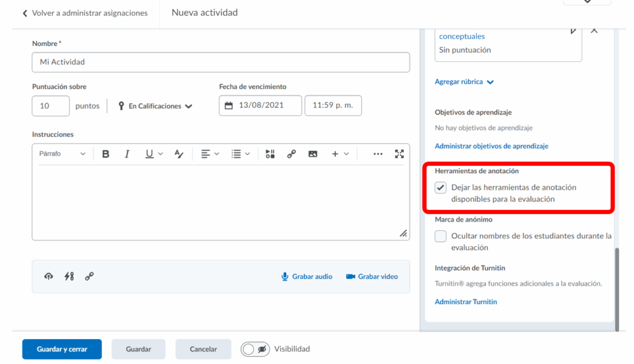
Task: Open the text alignment dropdown menu
Action: tap(211, 154)
